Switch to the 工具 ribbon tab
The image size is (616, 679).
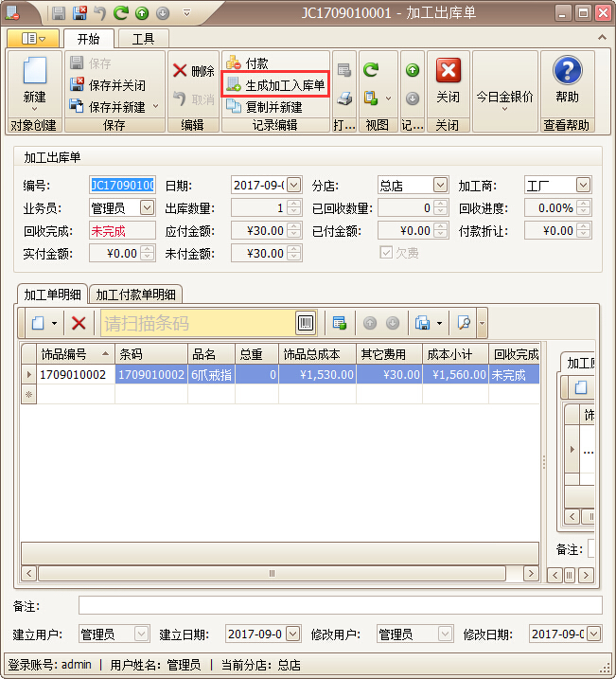143,39
